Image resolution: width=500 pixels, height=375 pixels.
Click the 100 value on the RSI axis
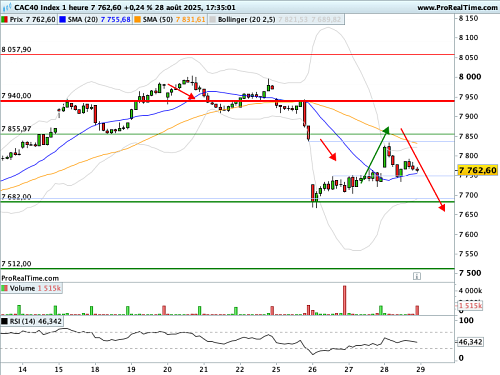click(466, 320)
